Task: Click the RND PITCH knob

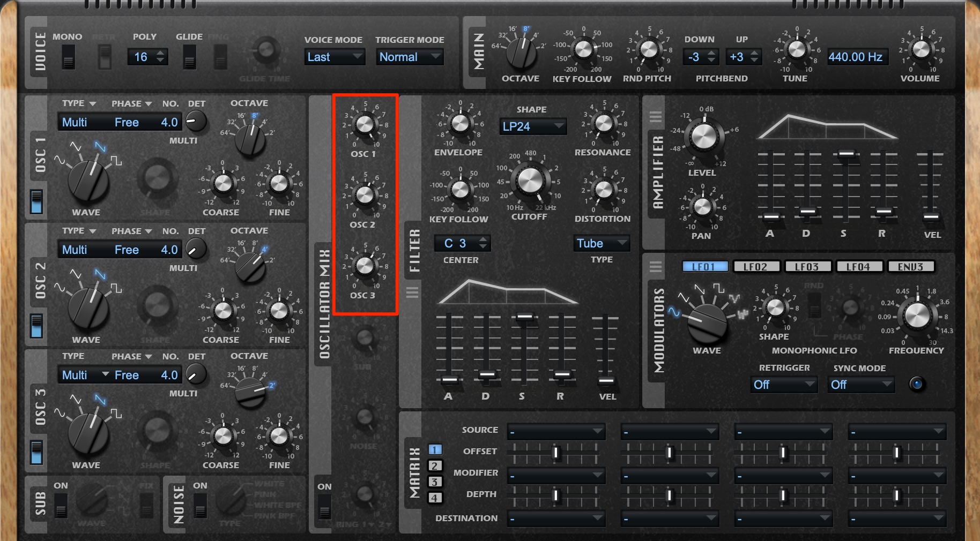Action: tap(649, 49)
